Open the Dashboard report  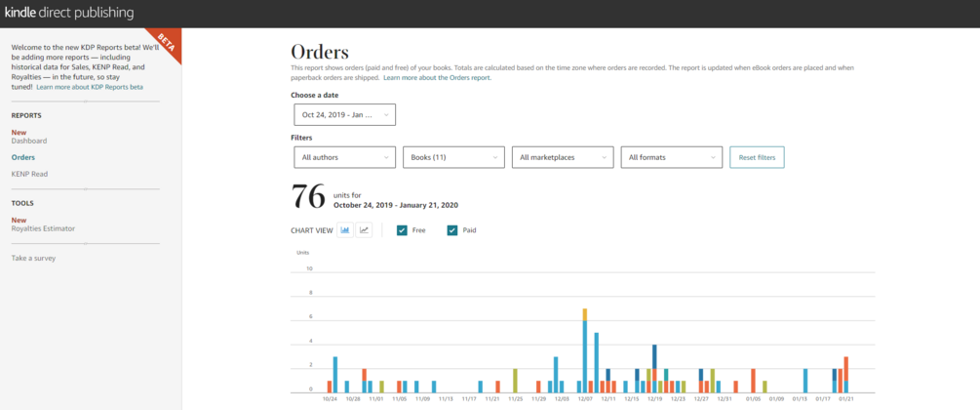point(28,141)
